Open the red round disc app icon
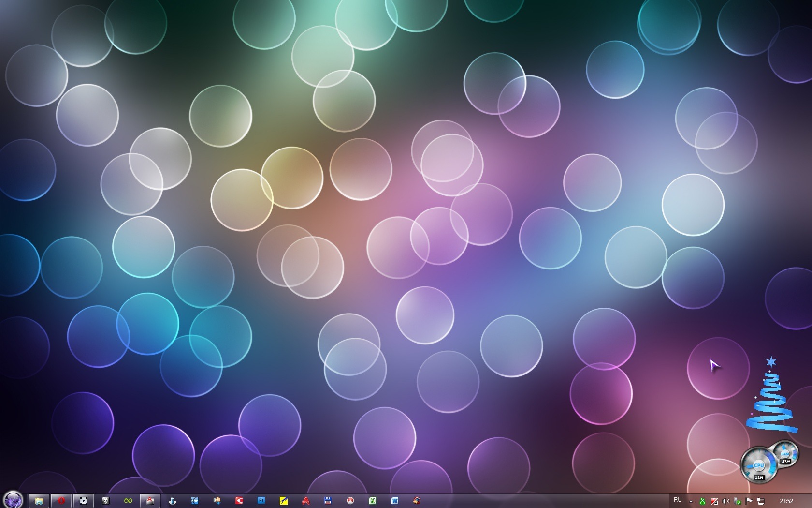 [350, 501]
